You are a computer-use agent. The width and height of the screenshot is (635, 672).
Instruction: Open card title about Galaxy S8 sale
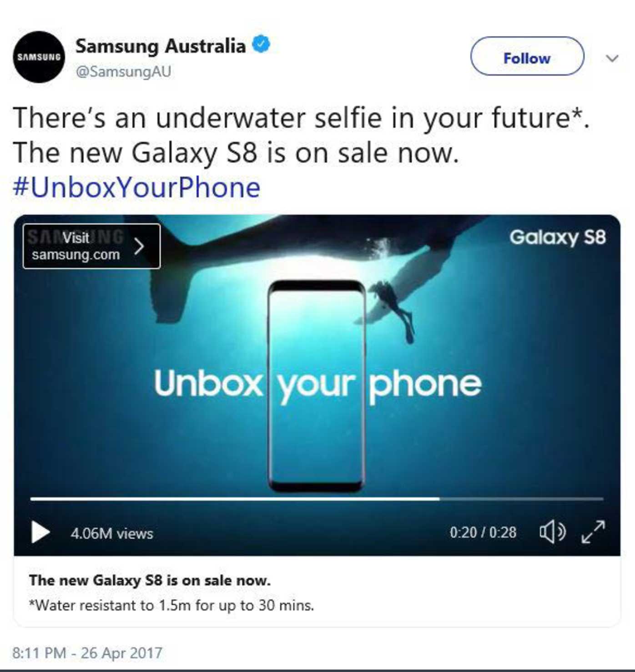tap(150, 581)
